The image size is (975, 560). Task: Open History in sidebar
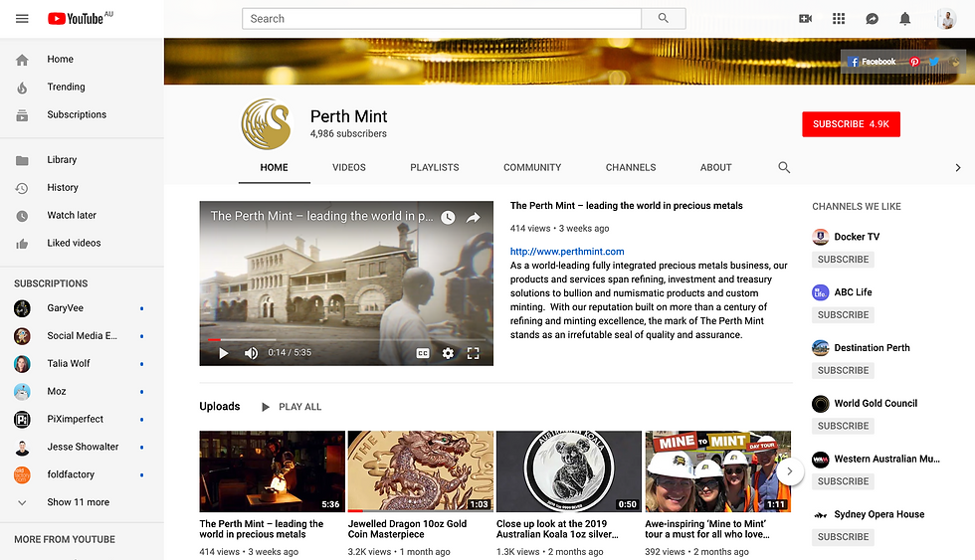[82, 188]
